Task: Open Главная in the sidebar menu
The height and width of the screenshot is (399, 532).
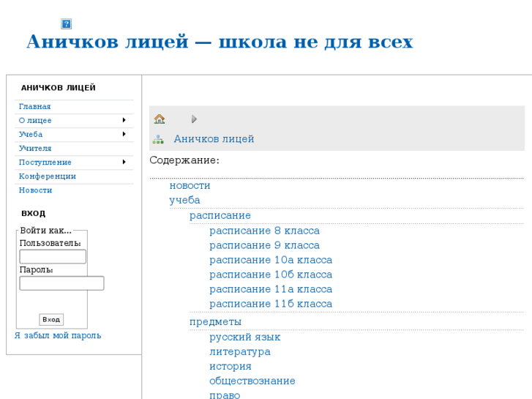Action: point(35,107)
